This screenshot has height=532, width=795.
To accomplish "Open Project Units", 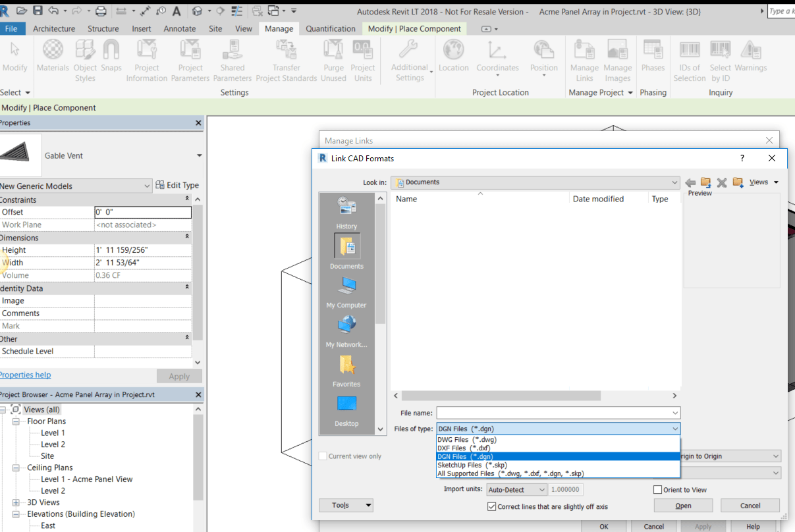I will [363, 61].
